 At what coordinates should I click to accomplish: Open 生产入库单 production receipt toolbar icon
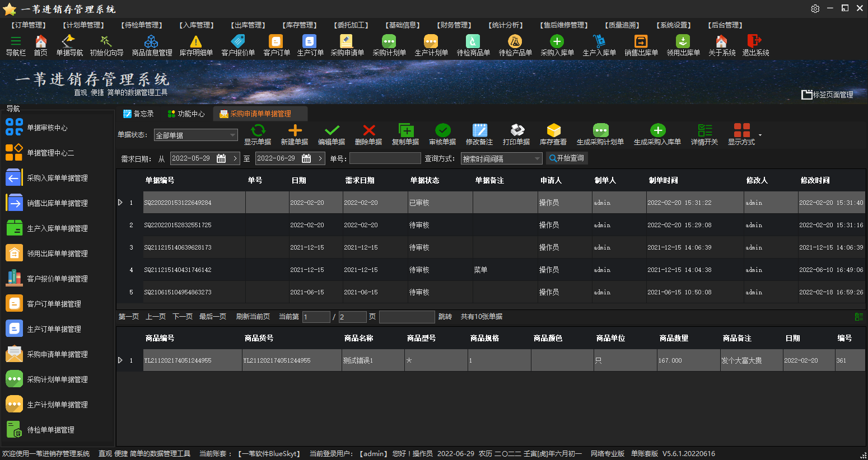tap(599, 45)
